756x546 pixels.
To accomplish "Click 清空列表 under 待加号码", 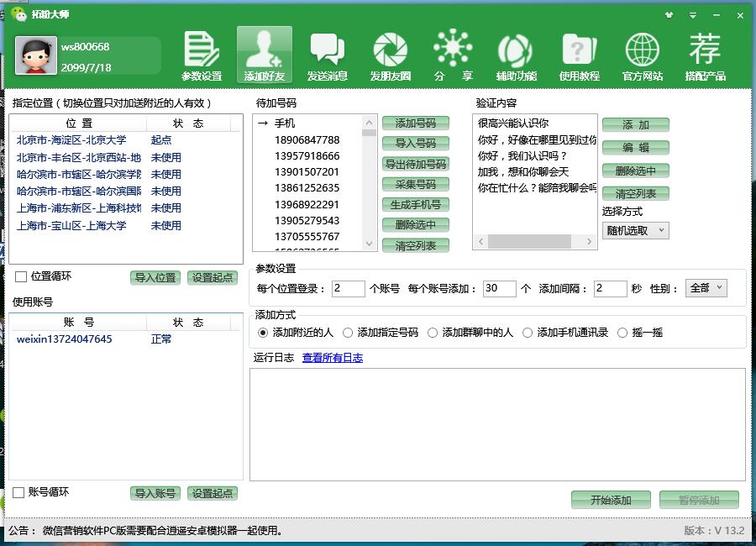I will pos(416,245).
